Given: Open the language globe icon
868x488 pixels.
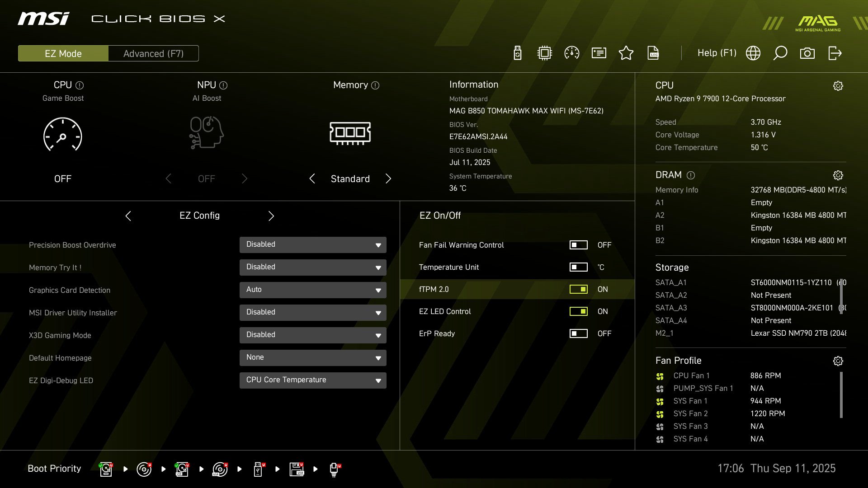Looking at the screenshot, I should 753,53.
